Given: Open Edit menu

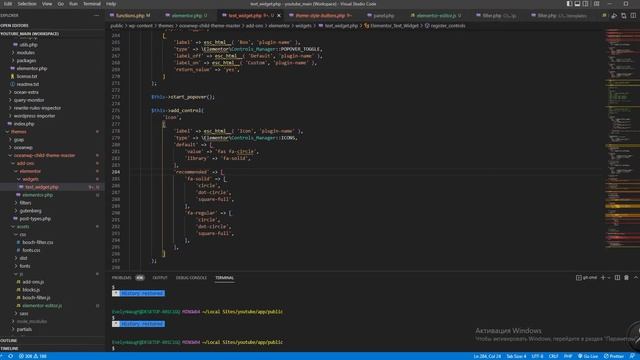Looking at the screenshot, I should [x=8, y=4].
